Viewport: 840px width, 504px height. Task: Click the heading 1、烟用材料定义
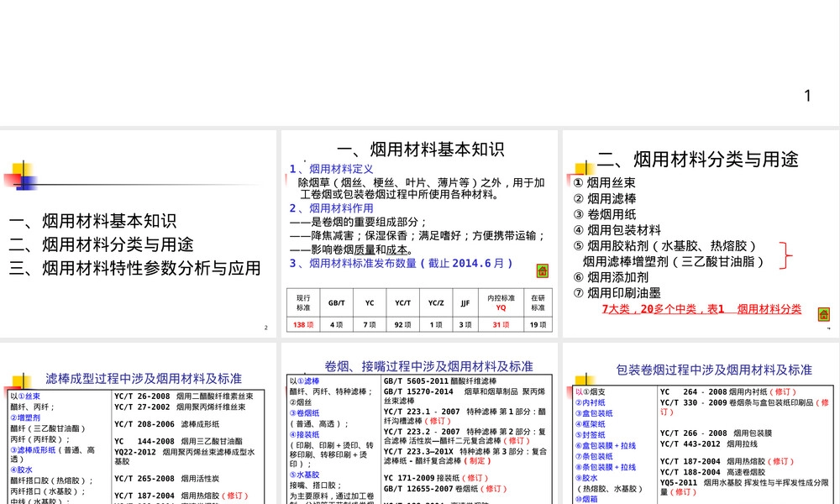pyautogui.click(x=331, y=169)
